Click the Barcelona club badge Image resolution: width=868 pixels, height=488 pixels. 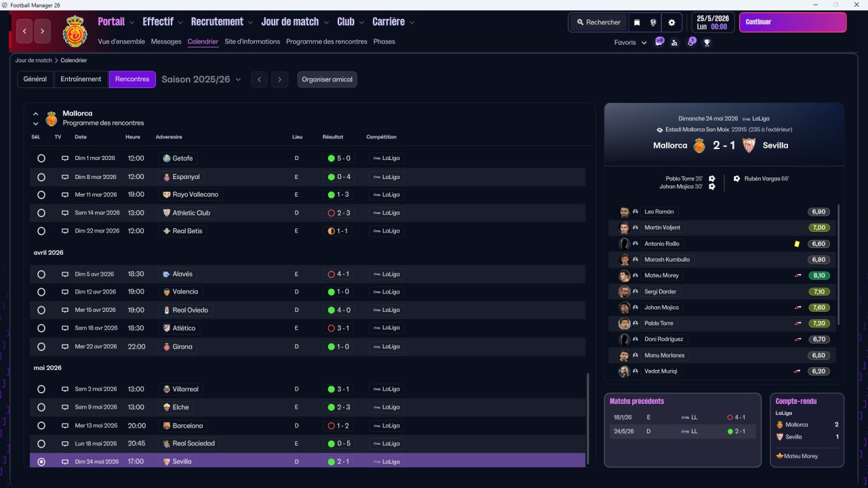[167, 426]
